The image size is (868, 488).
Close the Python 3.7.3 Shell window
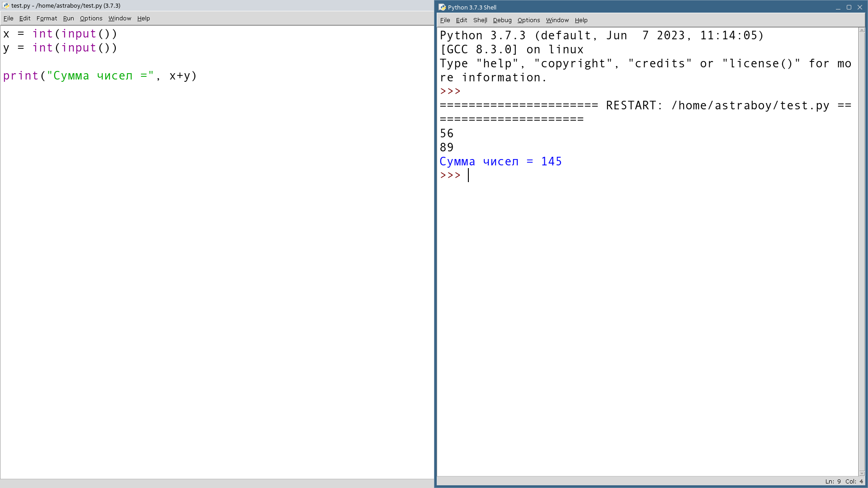coord(860,7)
